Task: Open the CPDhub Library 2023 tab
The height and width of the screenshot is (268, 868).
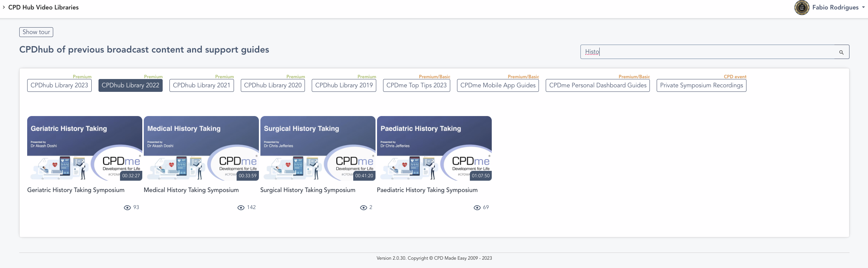Action: [x=59, y=85]
